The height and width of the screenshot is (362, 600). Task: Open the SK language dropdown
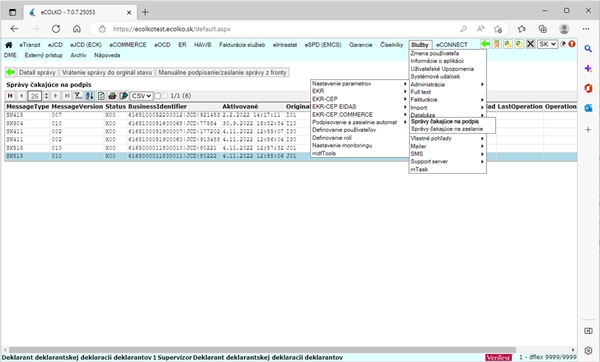tap(547, 44)
